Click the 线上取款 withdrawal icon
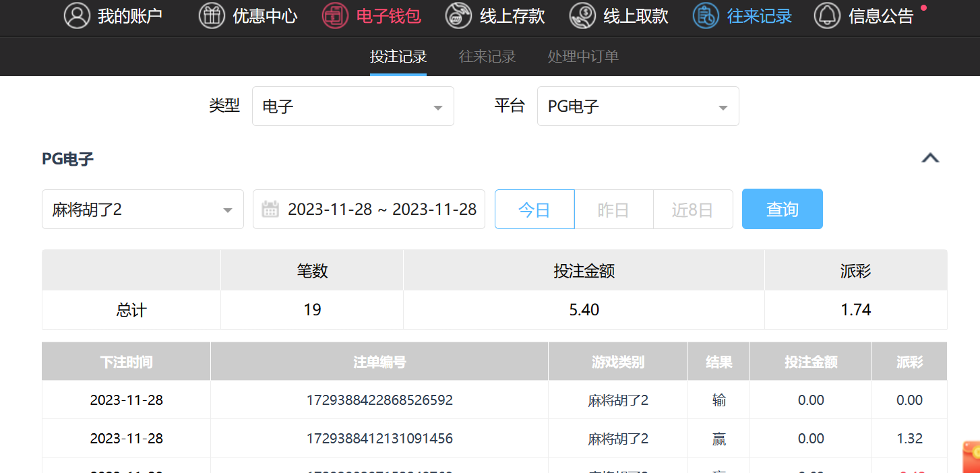The width and height of the screenshot is (980, 473). coord(582,15)
